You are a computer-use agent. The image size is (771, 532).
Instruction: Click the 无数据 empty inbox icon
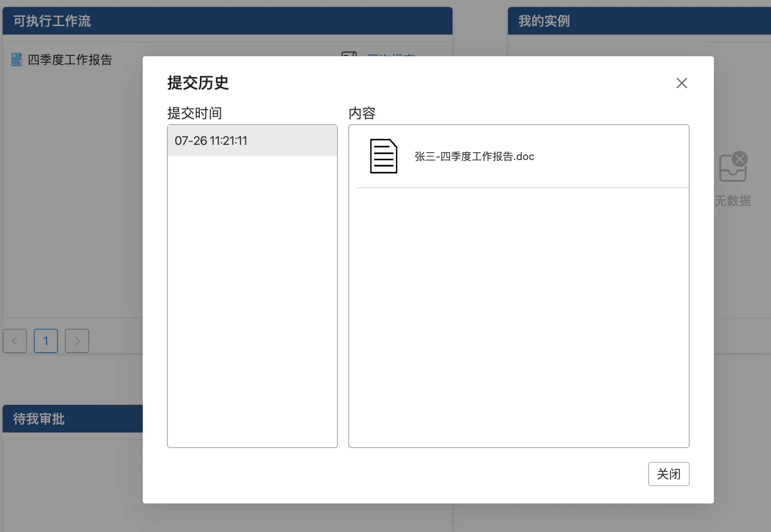pos(733,167)
